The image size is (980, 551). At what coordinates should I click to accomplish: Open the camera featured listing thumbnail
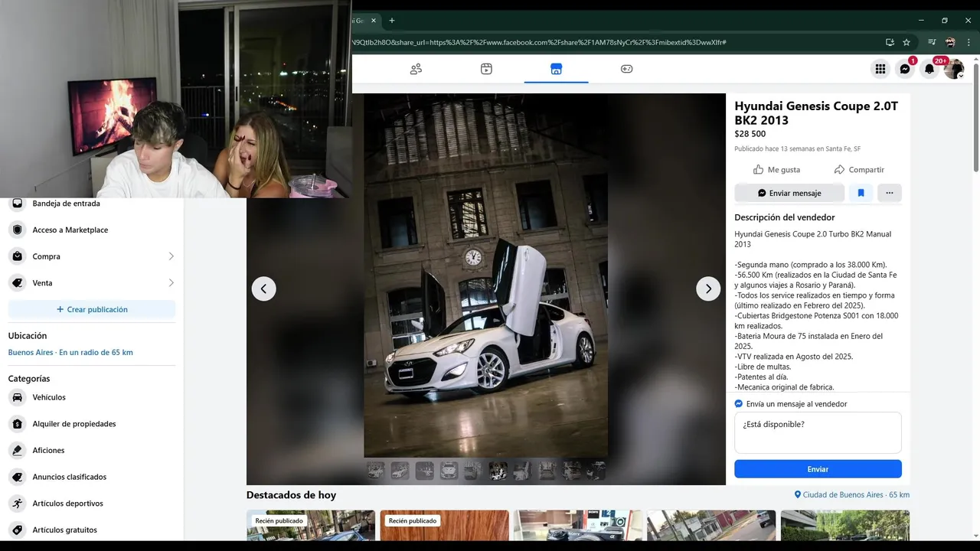[x=578, y=526]
